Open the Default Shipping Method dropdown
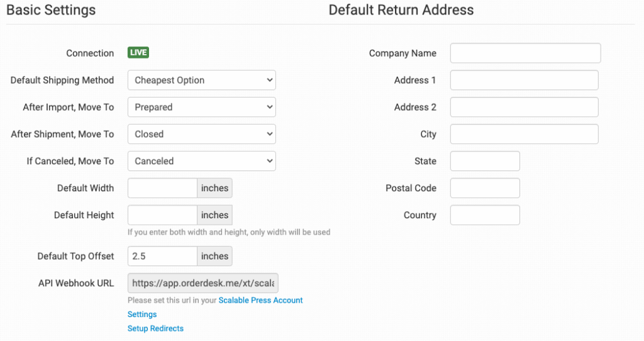644x341 pixels. coord(201,80)
